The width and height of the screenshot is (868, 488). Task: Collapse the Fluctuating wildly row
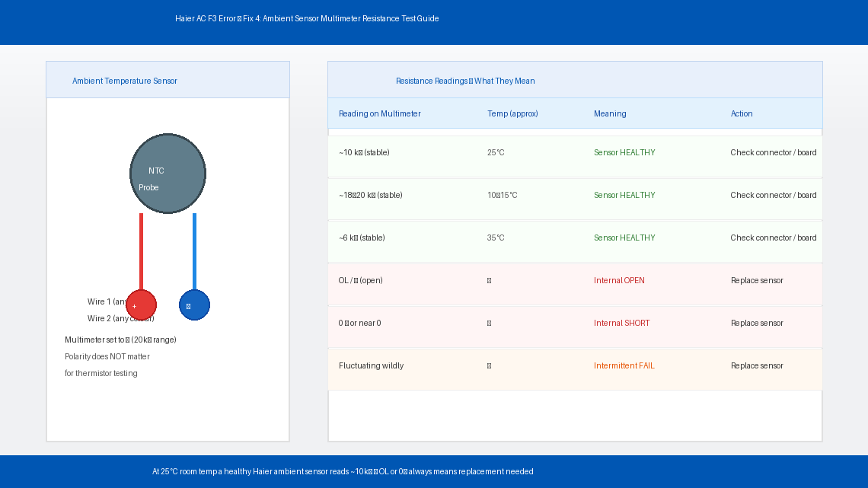(372, 365)
